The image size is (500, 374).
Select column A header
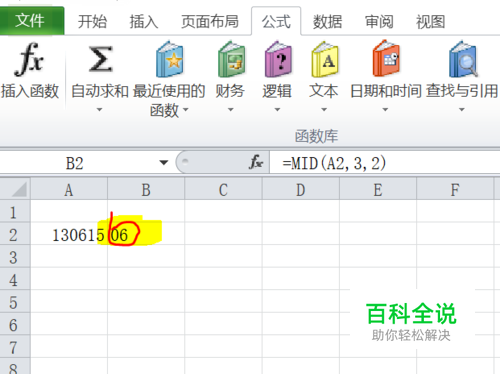click(69, 190)
